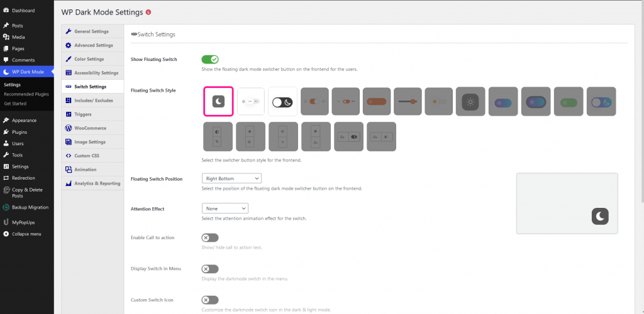Viewport: 644px width, 314px height.
Task: Switch to General Settings tab
Action: 92,31
